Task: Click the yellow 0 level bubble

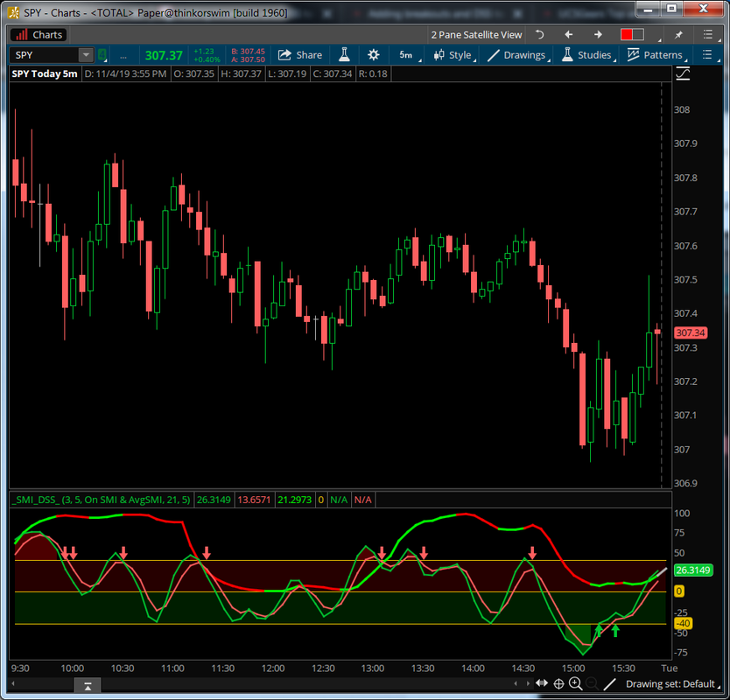Action: pyautogui.click(x=679, y=591)
